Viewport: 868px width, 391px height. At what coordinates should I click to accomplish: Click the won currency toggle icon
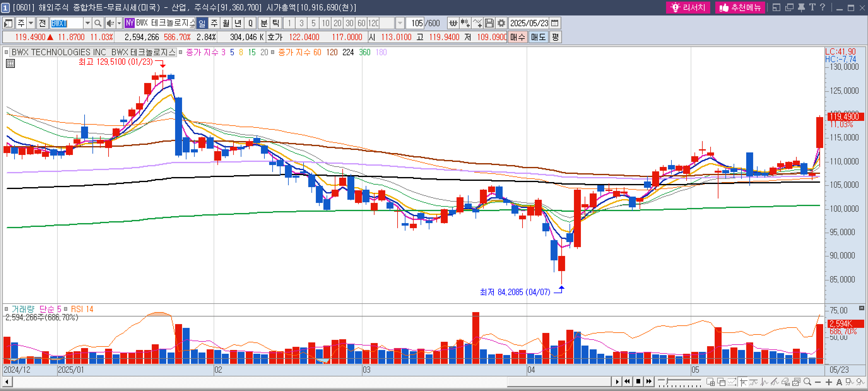[x=453, y=23]
